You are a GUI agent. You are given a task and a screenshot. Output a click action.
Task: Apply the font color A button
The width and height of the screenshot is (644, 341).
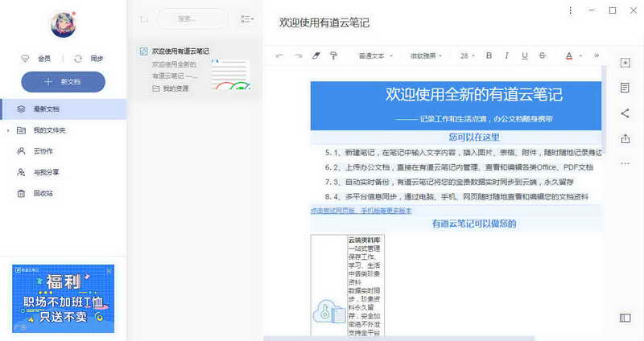point(569,55)
